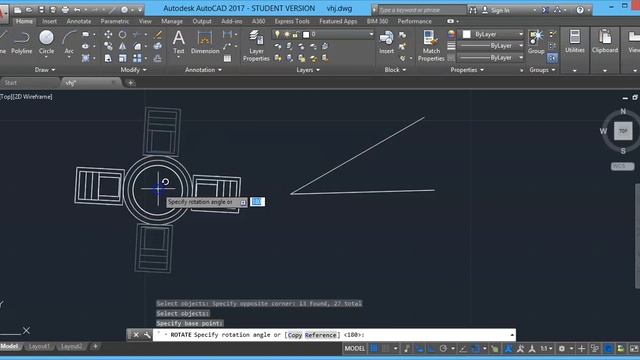Screen dimensions: 640x360
Task: Open the Express Tools ribbon tab
Action: tap(292, 21)
